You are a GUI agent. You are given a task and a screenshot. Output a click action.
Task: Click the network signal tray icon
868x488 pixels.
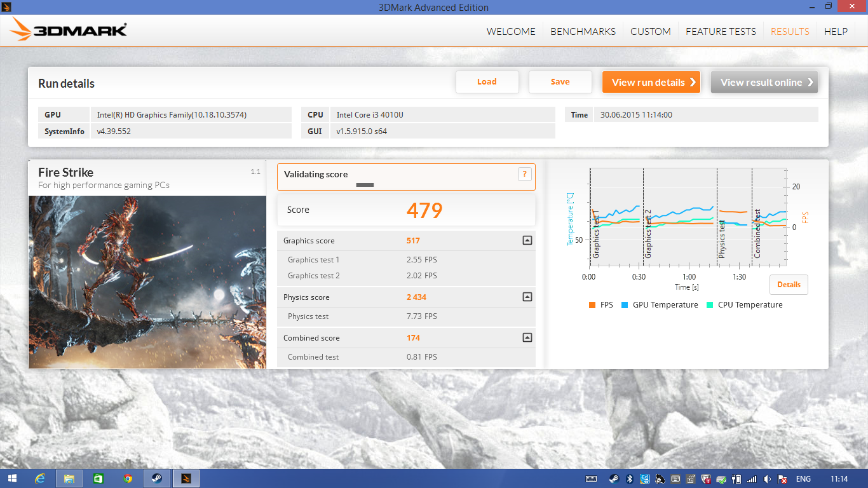click(x=752, y=478)
